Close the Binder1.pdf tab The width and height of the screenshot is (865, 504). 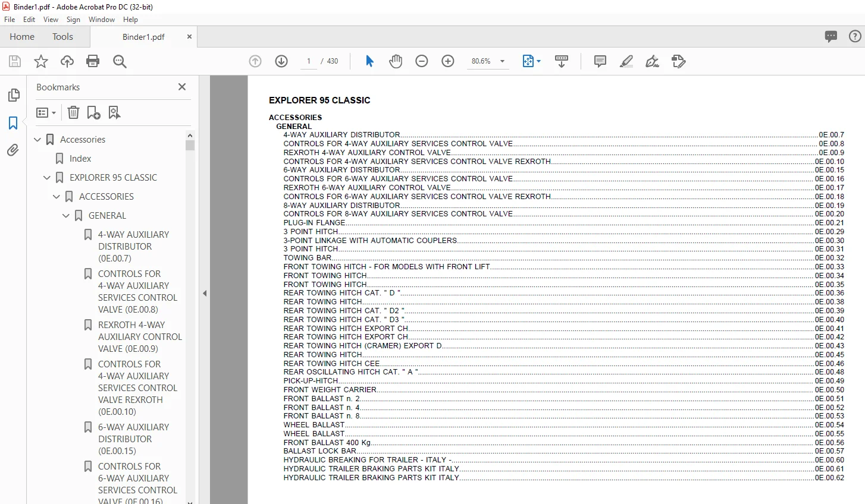pos(189,37)
